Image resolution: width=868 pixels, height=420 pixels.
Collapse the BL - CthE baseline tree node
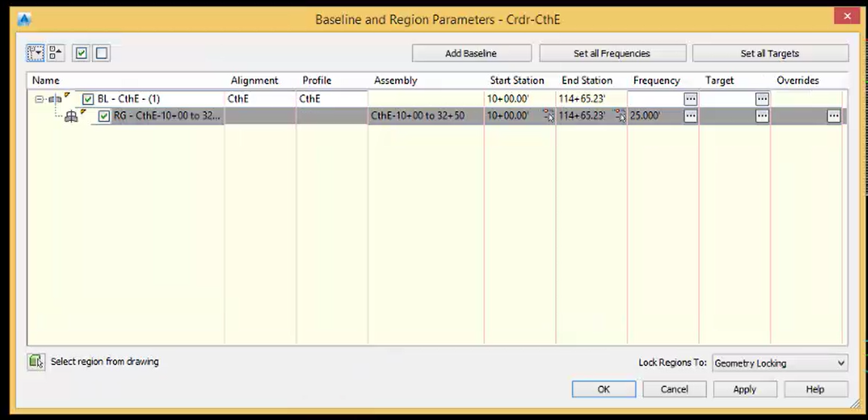(x=39, y=99)
